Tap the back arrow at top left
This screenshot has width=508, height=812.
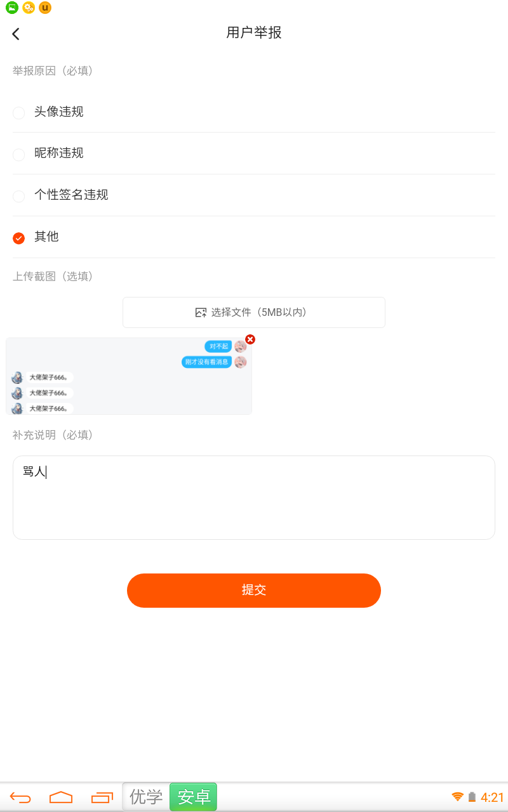pyautogui.click(x=16, y=34)
